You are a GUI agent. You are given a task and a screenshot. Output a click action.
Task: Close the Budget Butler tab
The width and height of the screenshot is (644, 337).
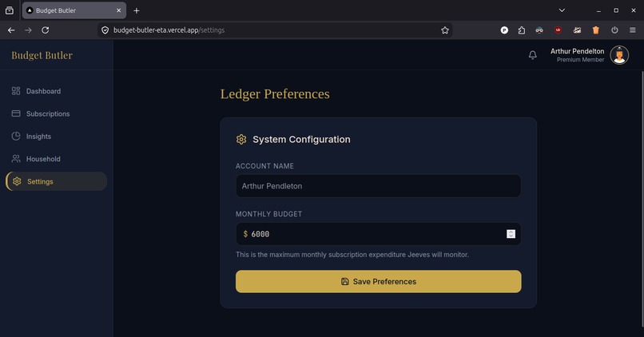point(119,10)
